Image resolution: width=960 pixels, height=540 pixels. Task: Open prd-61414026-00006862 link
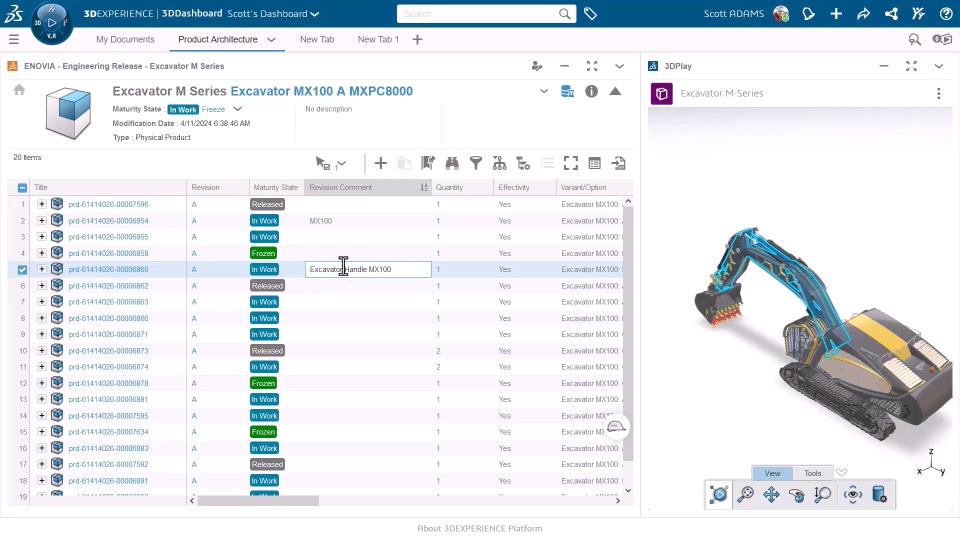(108, 285)
